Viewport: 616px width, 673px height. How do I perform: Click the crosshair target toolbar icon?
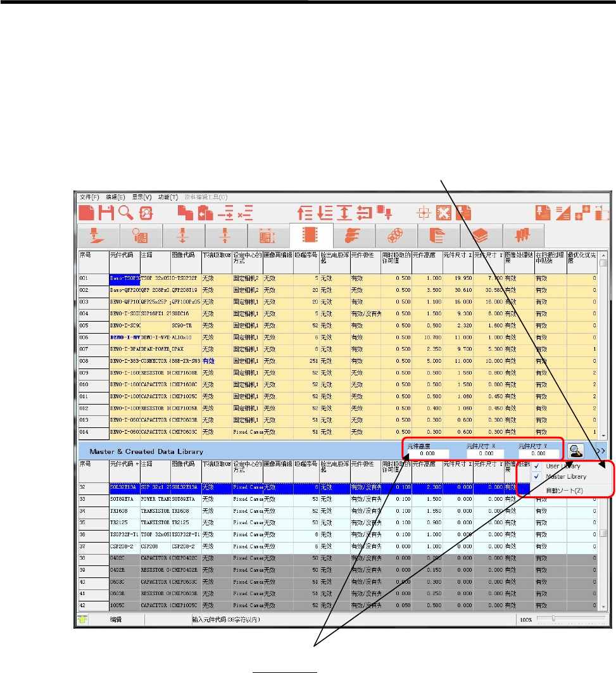click(424, 213)
